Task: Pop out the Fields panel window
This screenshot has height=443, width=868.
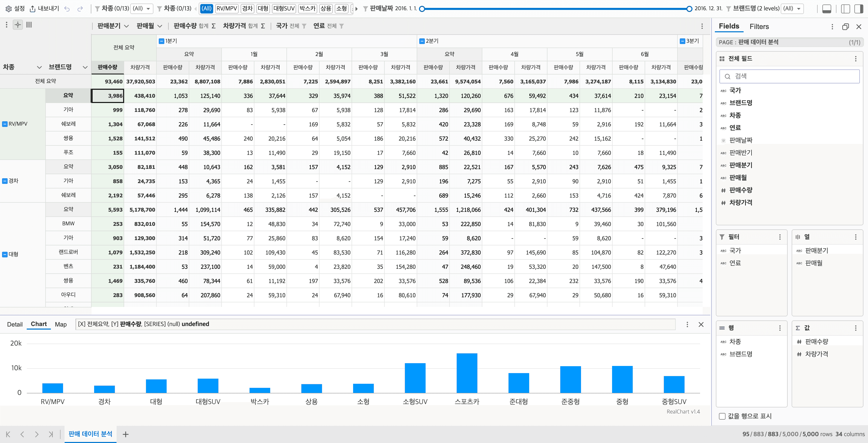Action: 845,27
